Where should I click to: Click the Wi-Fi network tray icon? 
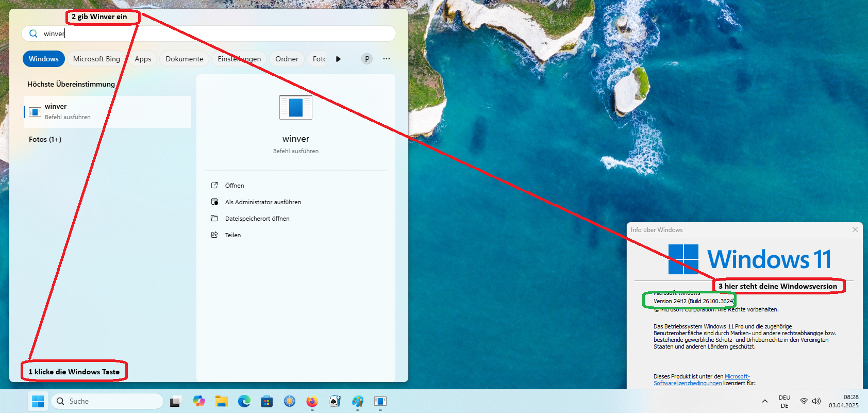[804, 401]
